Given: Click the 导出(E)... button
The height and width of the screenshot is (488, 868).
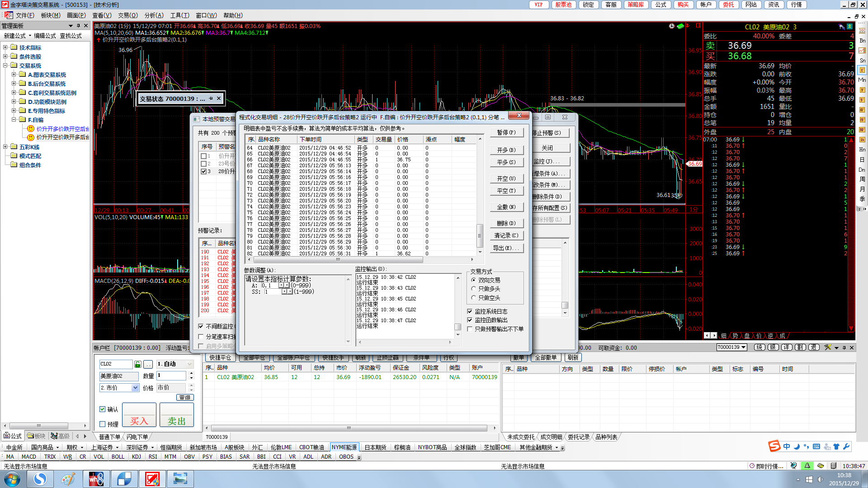Looking at the screenshot, I should pos(506,248).
